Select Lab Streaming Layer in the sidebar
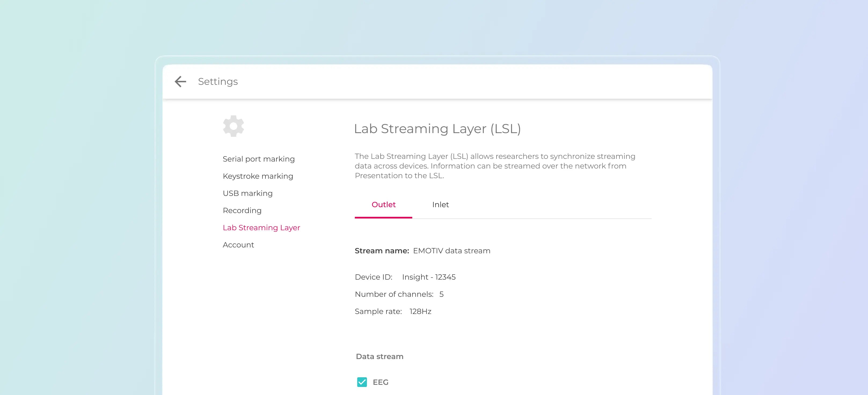This screenshot has height=395, width=868. point(261,227)
